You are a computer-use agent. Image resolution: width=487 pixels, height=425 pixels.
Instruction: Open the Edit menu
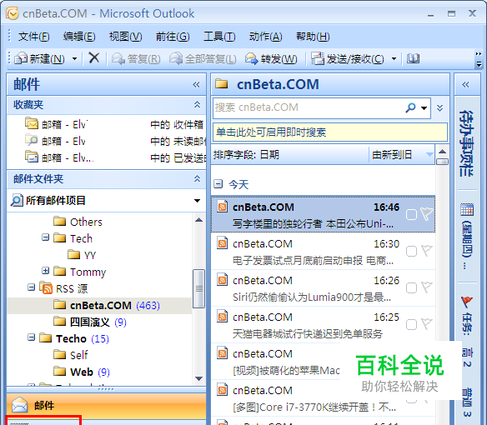point(79,36)
